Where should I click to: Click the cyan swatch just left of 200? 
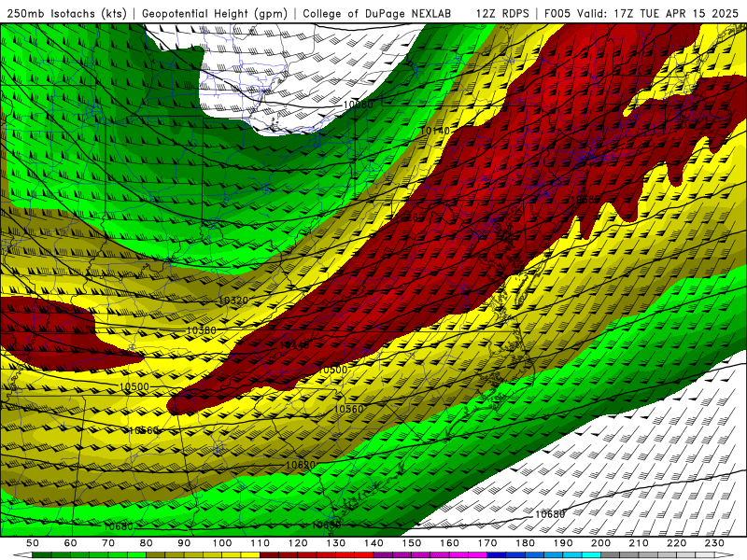click(x=591, y=555)
